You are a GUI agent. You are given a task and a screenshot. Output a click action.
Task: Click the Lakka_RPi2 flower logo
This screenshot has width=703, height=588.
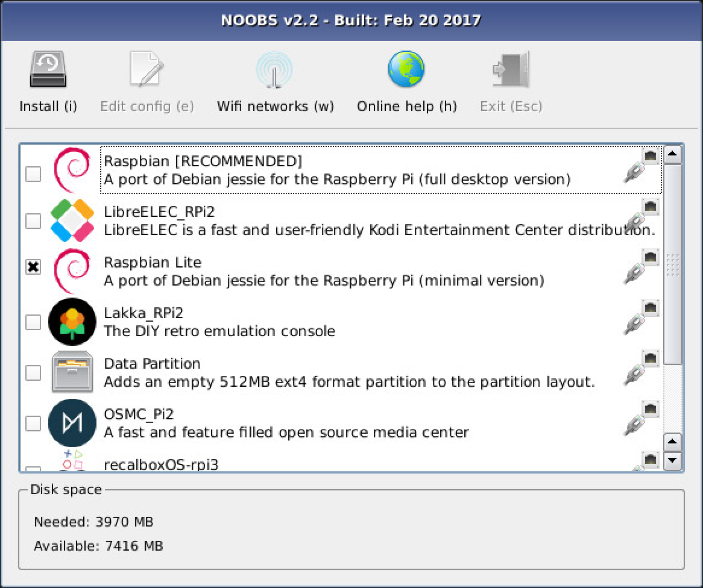tap(72, 322)
